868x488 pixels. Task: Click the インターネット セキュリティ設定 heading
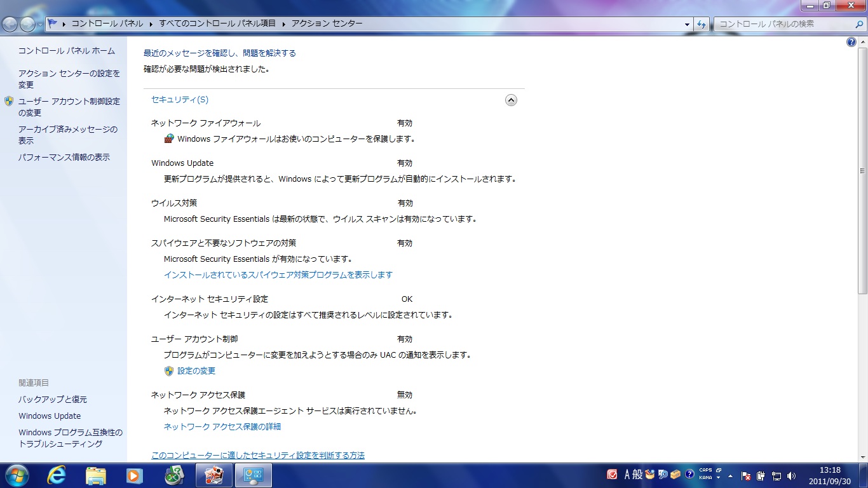tap(210, 299)
